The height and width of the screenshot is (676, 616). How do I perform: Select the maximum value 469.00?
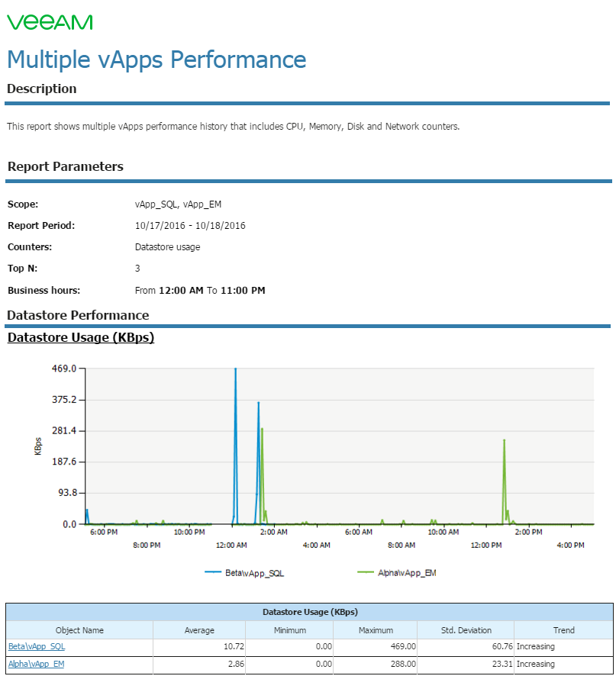pyautogui.click(x=403, y=647)
